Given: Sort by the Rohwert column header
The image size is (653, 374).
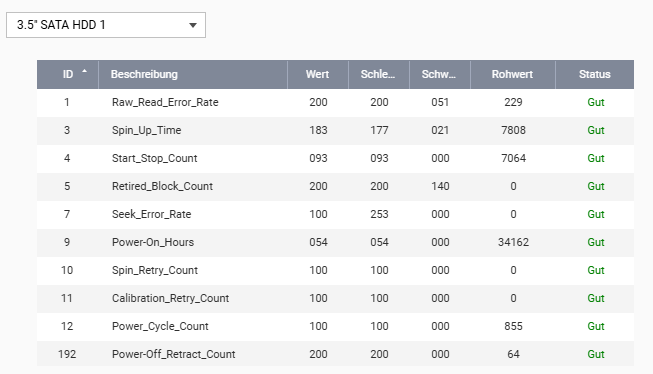Looking at the screenshot, I should point(513,75).
